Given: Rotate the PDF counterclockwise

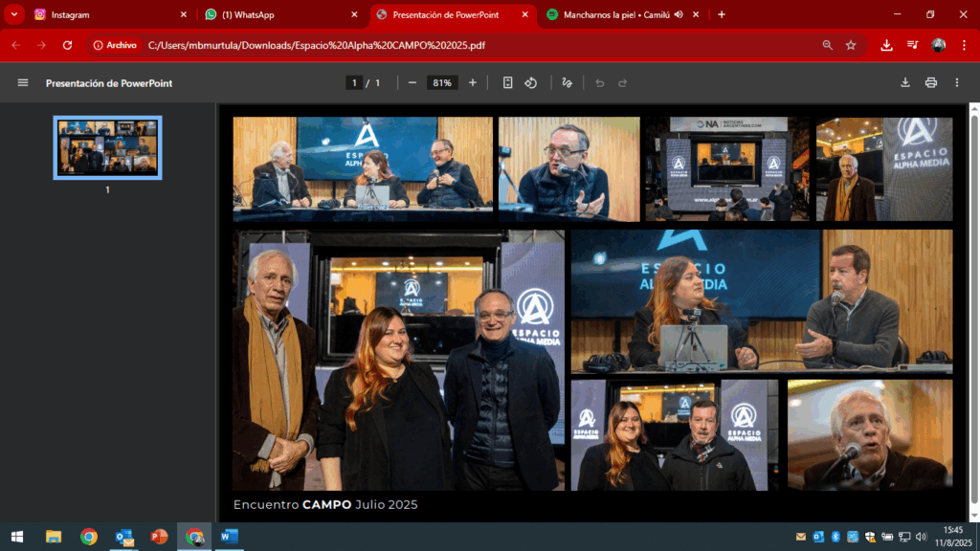Looking at the screenshot, I should point(531,83).
